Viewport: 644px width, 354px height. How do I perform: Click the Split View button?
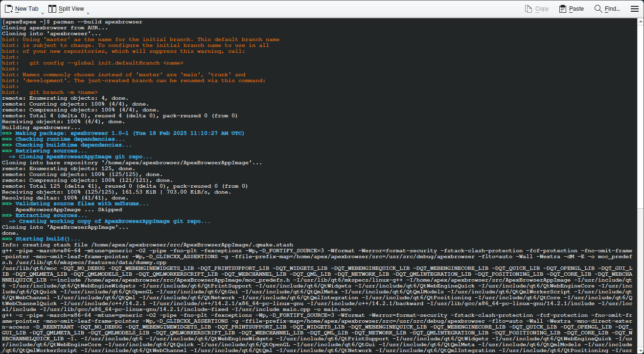[x=66, y=9]
